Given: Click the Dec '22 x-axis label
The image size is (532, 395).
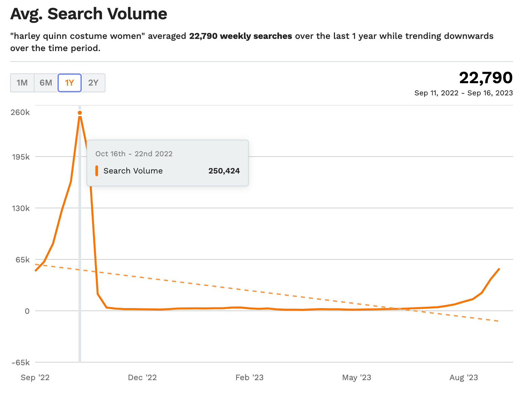Looking at the screenshot, I should [x=142, y=378].
